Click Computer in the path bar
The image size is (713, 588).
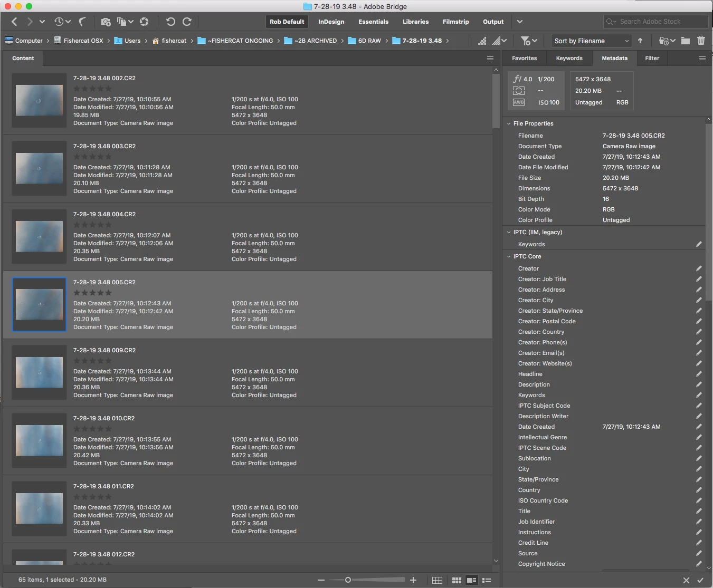[24, 41]
